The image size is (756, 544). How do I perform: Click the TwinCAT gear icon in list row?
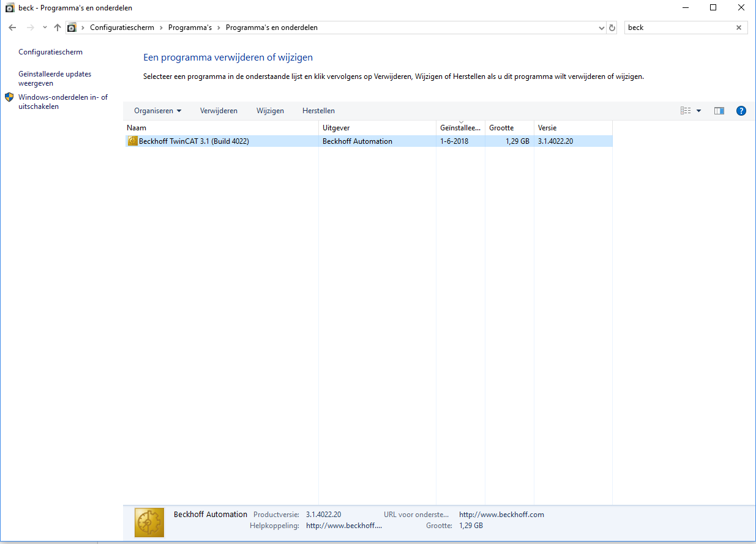point(133,141)
